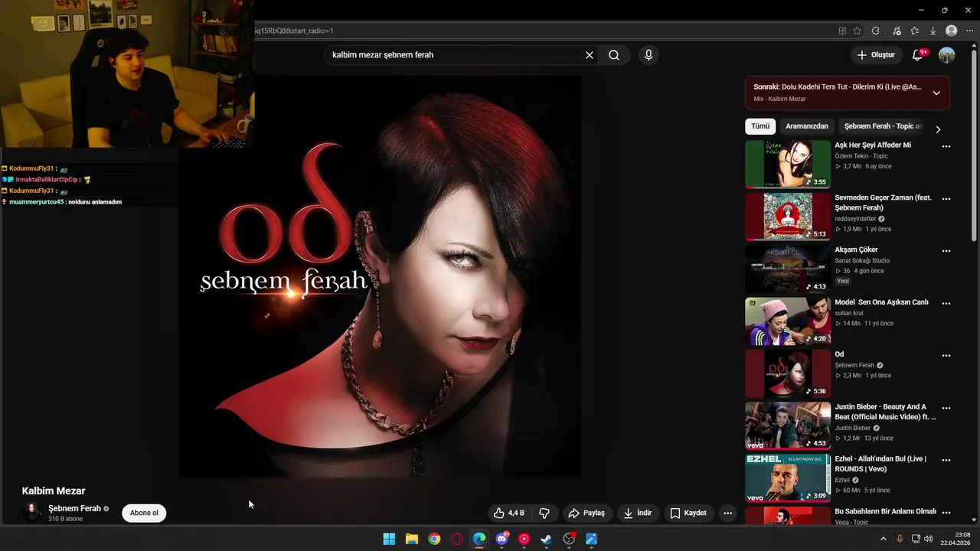Start voice search with the microphone icon
Image resolution: width=980 pixels, height=551 pixels.
[648, 55]
